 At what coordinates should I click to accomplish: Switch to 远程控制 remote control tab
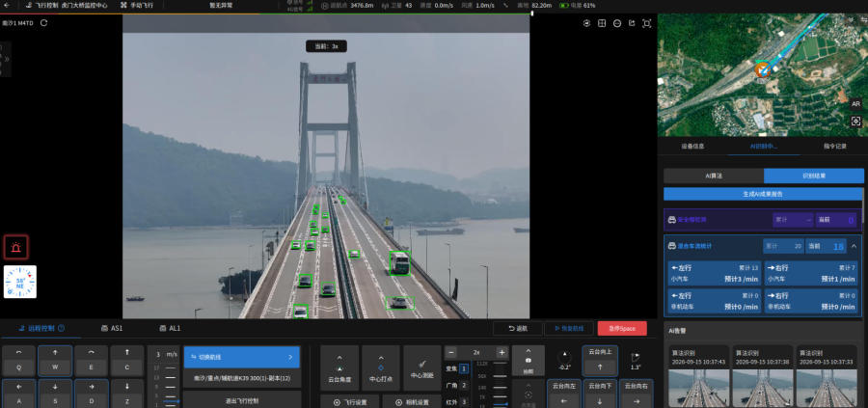point(41,328)
